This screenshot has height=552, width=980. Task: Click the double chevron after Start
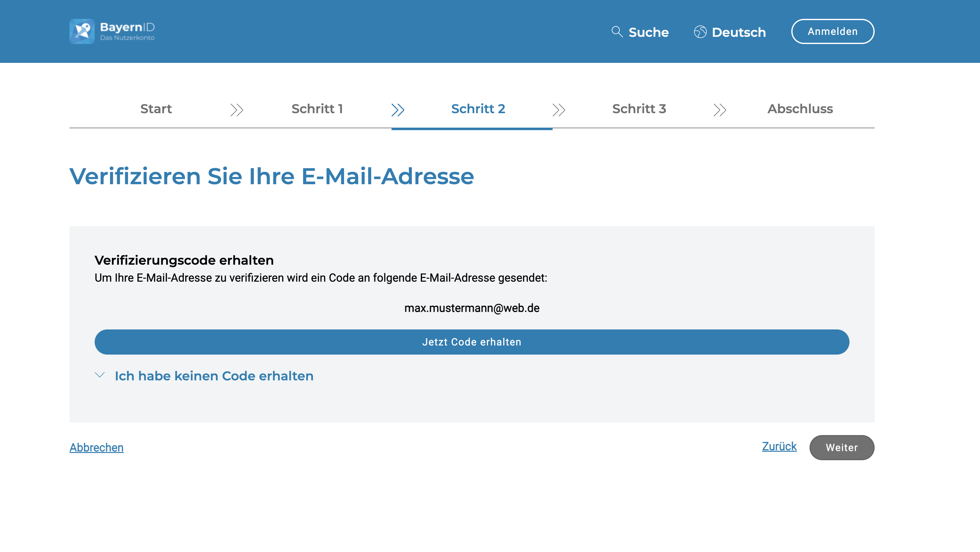[237, 110]
